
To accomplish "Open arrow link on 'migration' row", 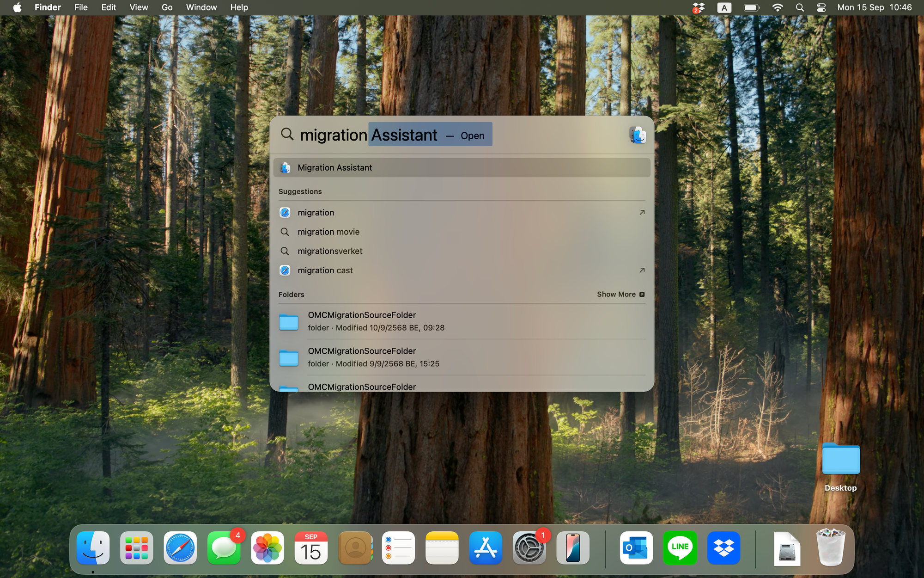I will pos(642,213).
